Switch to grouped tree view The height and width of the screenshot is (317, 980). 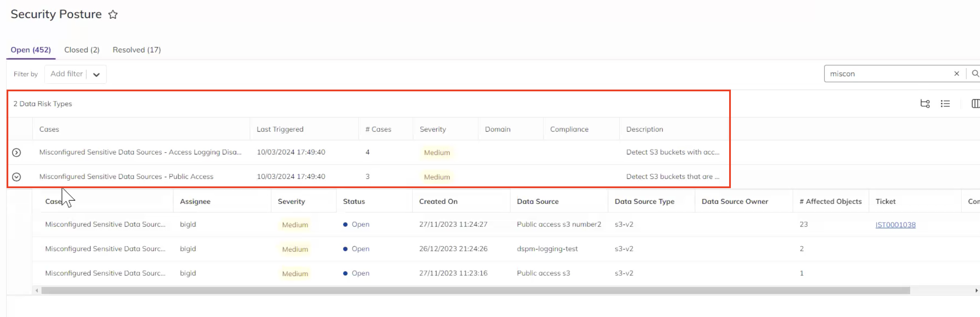(925, 103)
